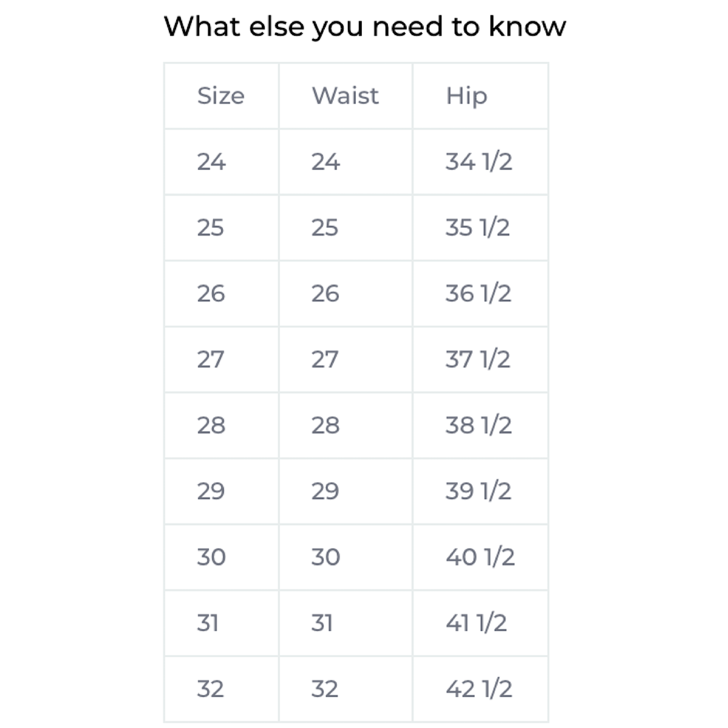Select 24 in the Size column
Viewport: 728px width, 728px height.
click(211, 162)
